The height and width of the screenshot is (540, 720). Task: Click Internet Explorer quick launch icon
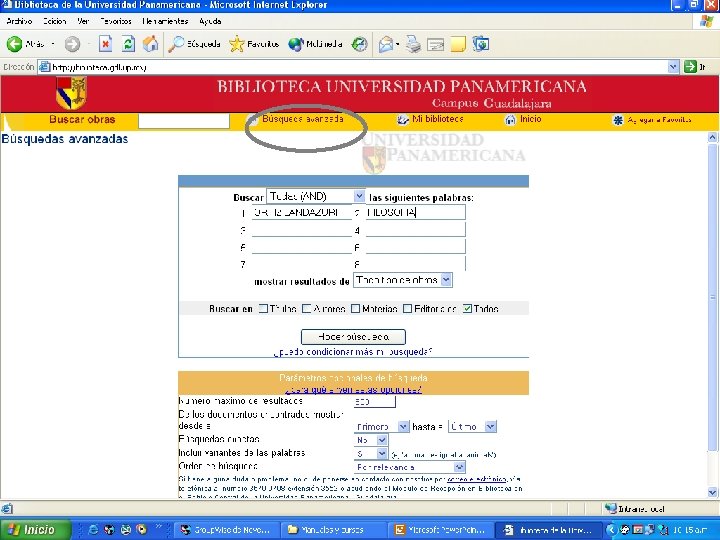pyautogui.click(x=93, y=530)
